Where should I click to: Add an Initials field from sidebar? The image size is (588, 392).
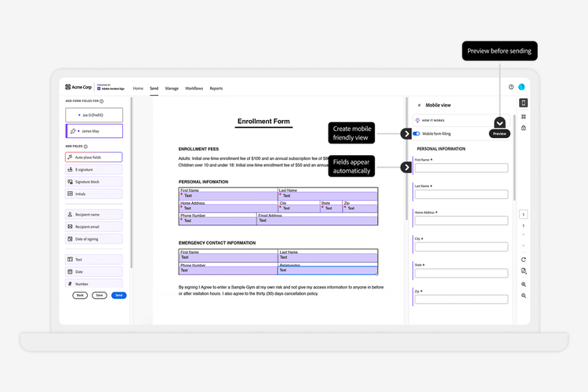click(x=93, y=194)
